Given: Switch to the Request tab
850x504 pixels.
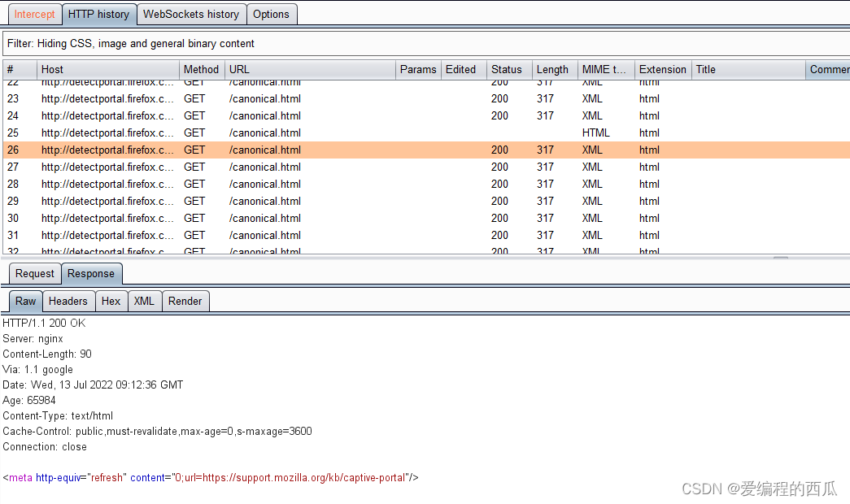Looking at the screenshot, I should coord(35,274).
